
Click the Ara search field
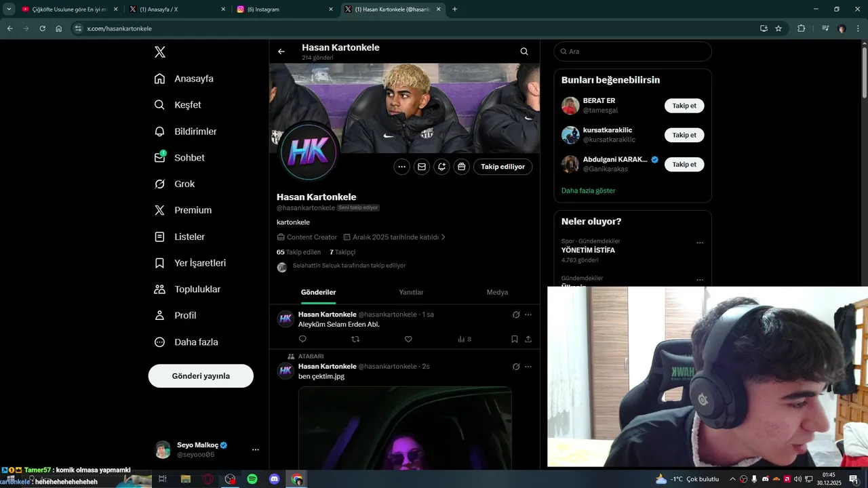point(633,52)
